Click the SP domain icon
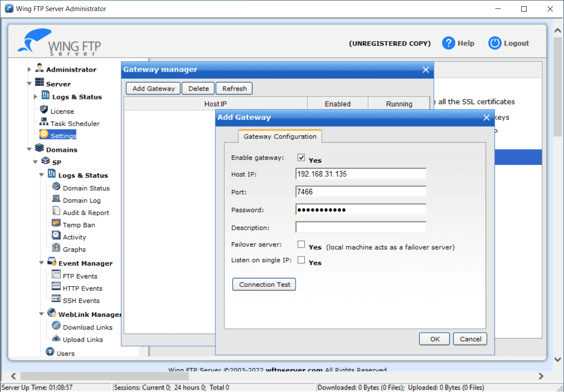 click(45, 161)
